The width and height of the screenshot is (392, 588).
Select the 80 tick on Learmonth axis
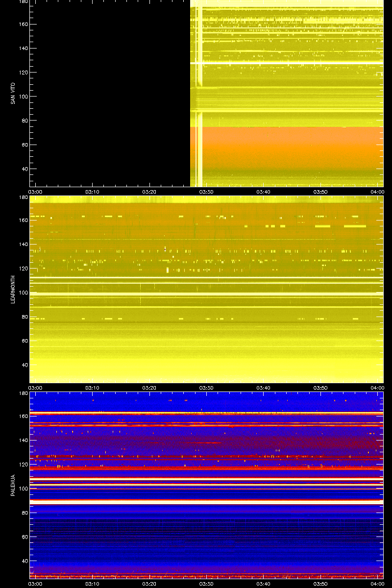pyautogui.click(x=24, y=317)
